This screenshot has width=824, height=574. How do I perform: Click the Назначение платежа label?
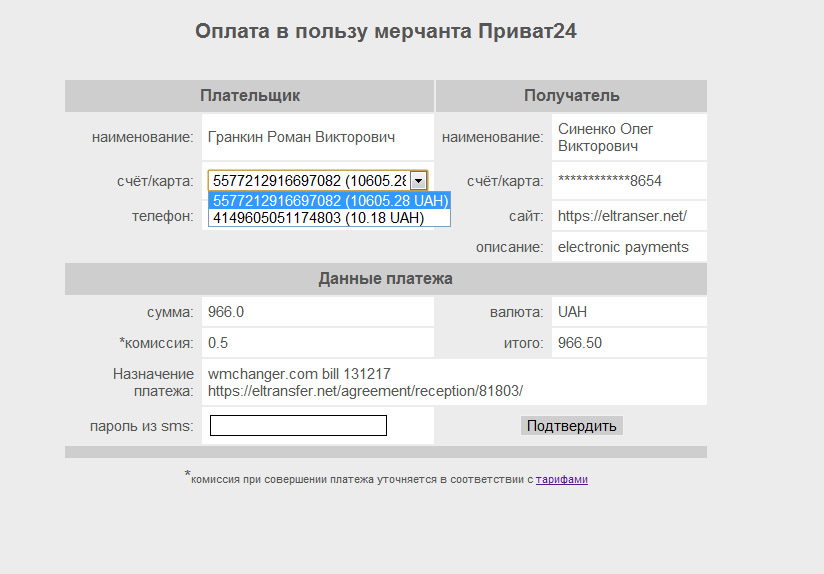153,382
